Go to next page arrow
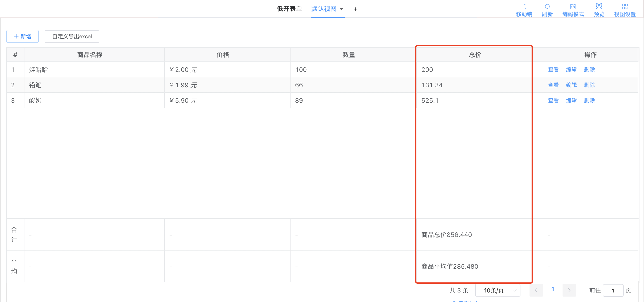The image size is (644, 302). point(569,290)
